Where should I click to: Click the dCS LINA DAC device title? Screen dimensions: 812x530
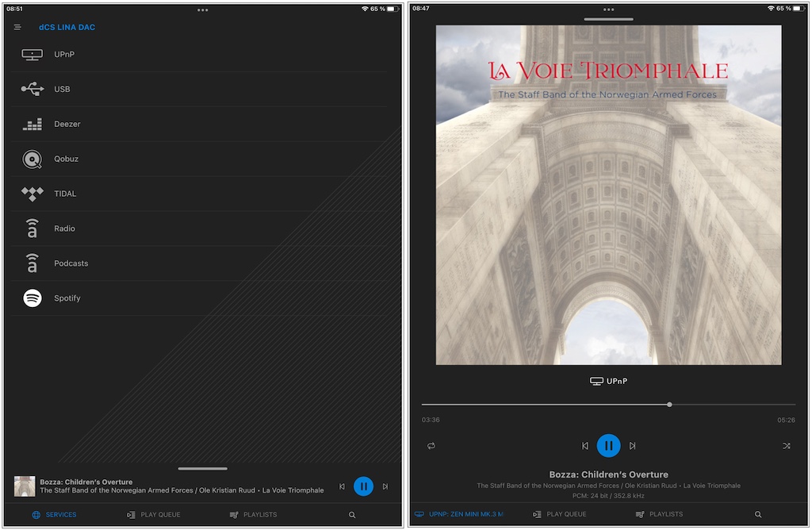[x=67, y=28]
